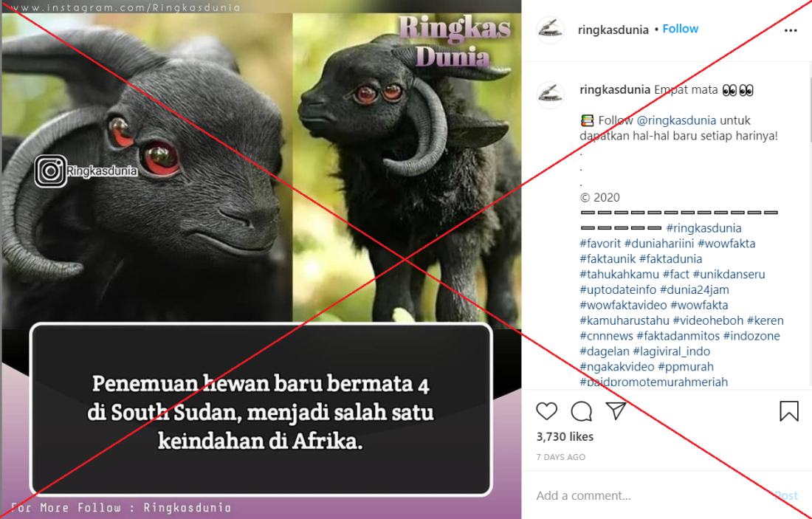The width and height of the screenshot is (812, 519).
Task: Click the caption area scrollbar
Action: point(810,109)
